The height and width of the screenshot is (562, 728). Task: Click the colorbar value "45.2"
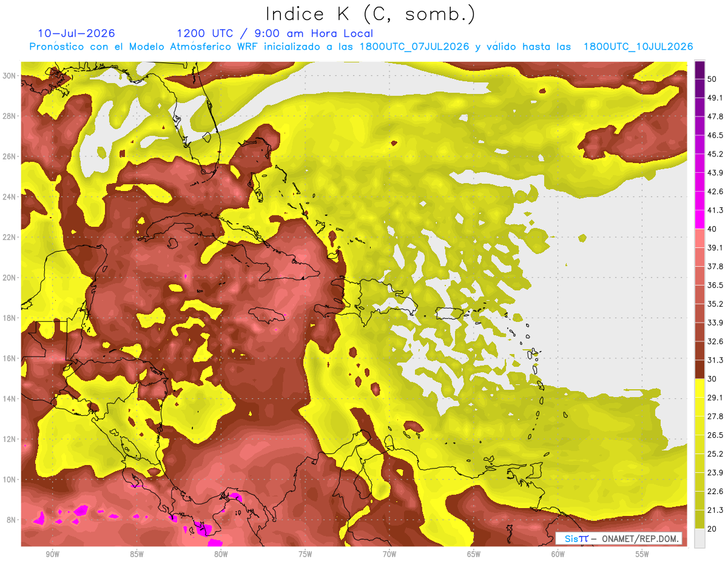point(715,154)
